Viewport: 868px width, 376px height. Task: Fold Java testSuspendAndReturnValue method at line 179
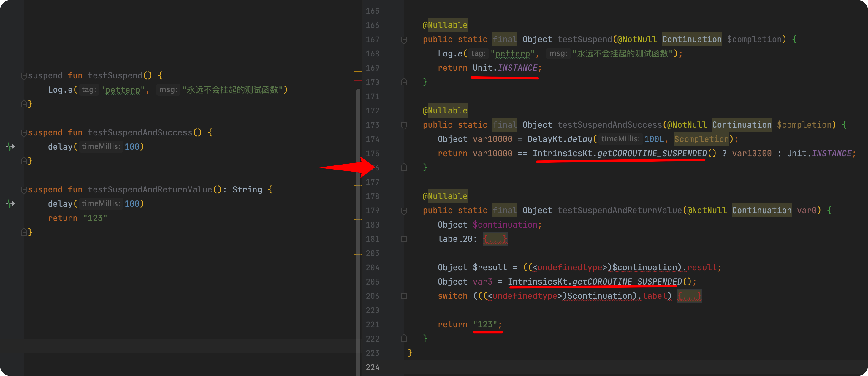click(404, 211)
